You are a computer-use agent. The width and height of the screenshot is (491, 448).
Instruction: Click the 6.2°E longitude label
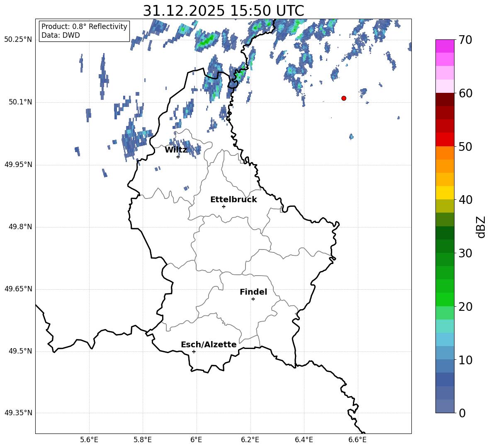point(250,440)
